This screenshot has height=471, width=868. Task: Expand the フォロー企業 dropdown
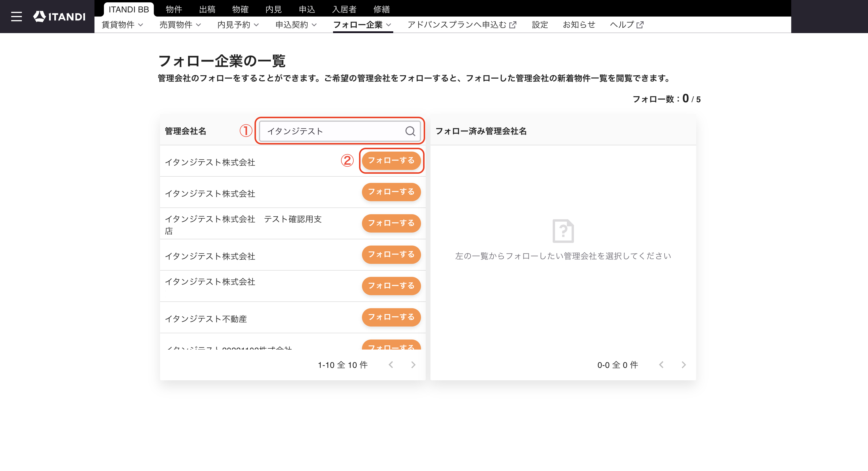(x=362, y=25)
